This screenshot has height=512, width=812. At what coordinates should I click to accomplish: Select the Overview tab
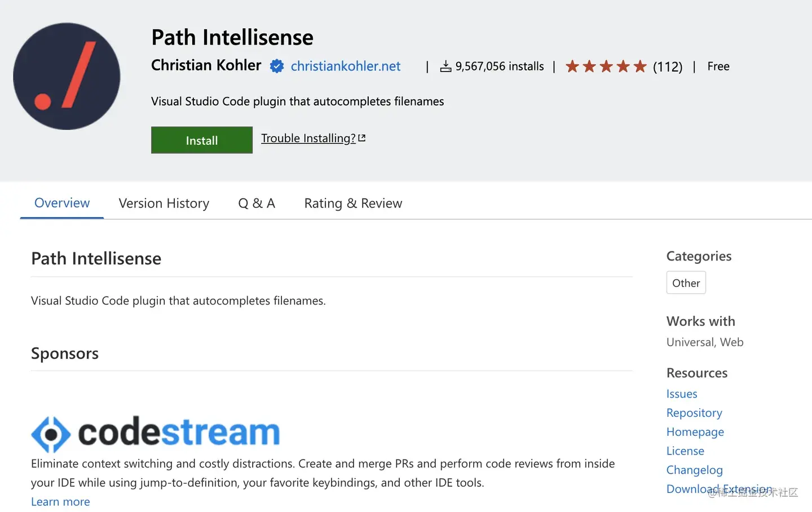(62, 203)
